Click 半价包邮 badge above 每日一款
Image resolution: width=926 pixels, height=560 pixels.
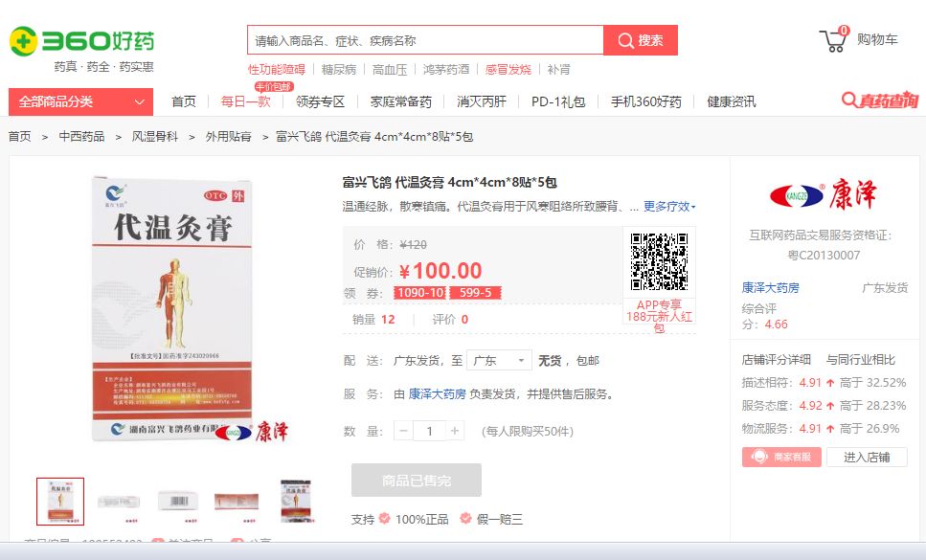[274, 87]
